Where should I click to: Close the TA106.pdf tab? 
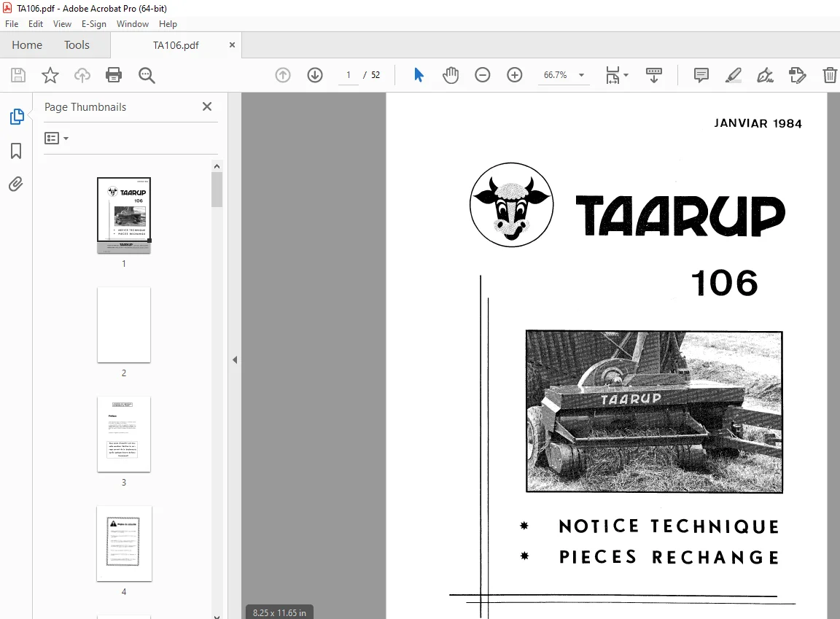[x=232, y=45]
